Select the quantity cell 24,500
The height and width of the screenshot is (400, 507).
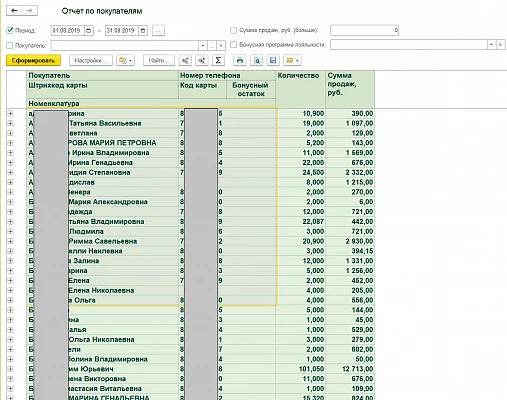coord(301,172)
